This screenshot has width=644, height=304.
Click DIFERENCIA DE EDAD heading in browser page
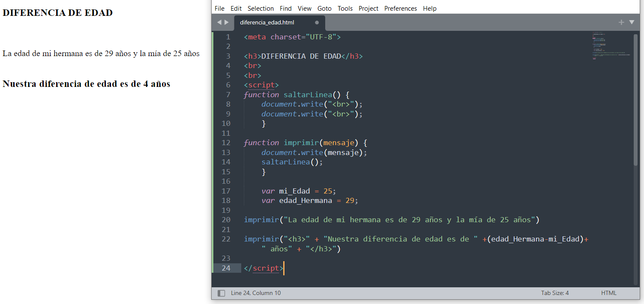[57, 13]
